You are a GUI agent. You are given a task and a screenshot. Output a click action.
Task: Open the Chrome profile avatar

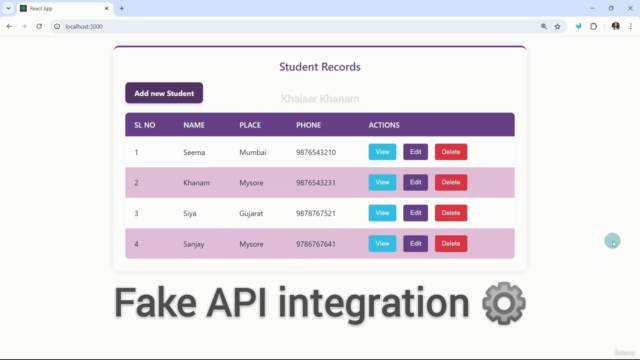click(x=616, y=27)
